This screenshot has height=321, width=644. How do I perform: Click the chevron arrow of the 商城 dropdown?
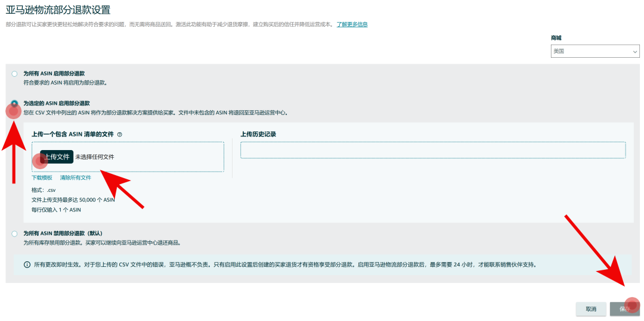point(634,52)
